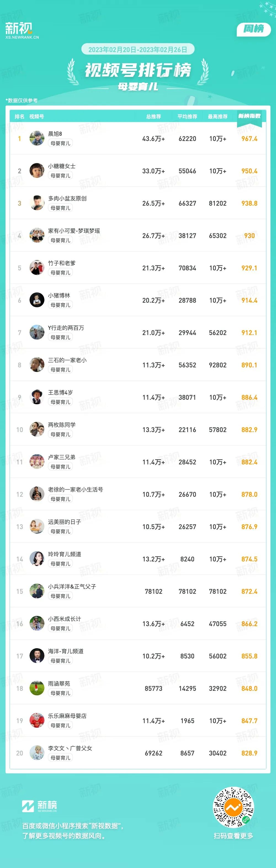Open the avatar of 乐乐麻麻母婴店
Image resolution: width=276 pixels, height=868 pixels.
(37, 721)
